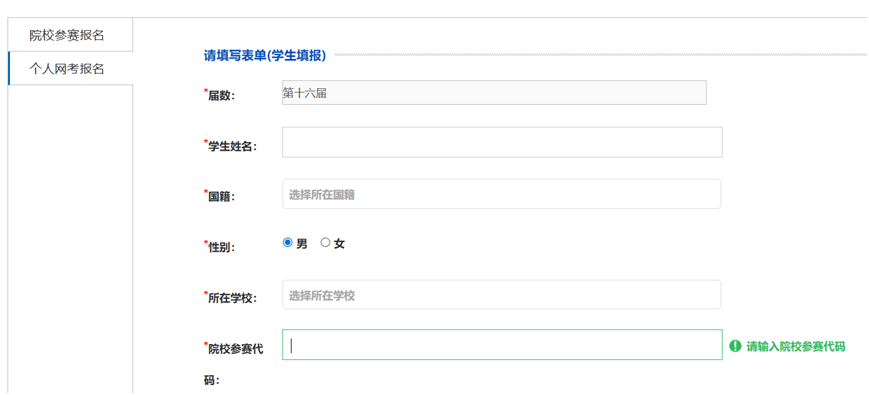This screenshot has height=395, width=869.
Task: Click the 届数 field label
Action: click(220, 95)
